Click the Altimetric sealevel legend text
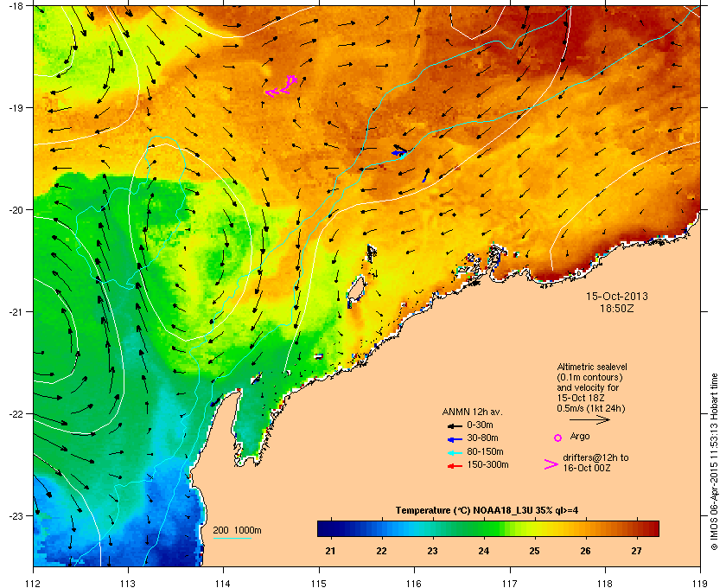Image resolution: width=726 pixels, height=588 pixels. click(x=592, y=367)
